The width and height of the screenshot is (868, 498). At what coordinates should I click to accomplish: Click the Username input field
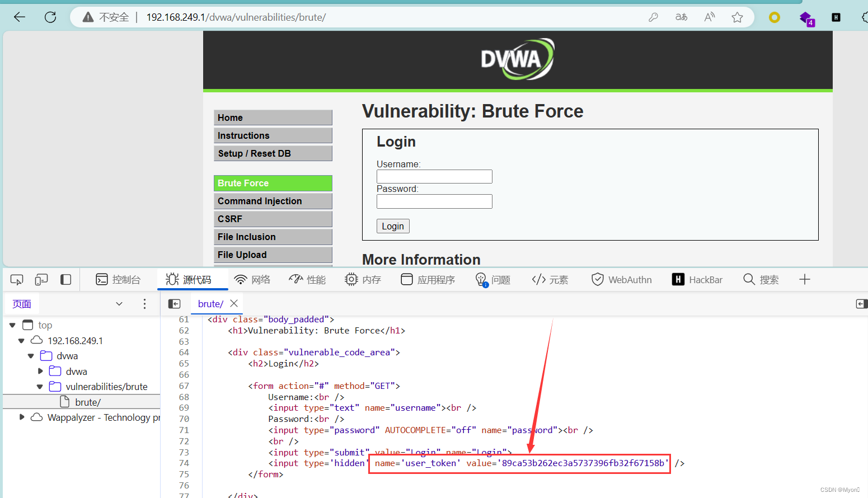(x=434, y=176)
